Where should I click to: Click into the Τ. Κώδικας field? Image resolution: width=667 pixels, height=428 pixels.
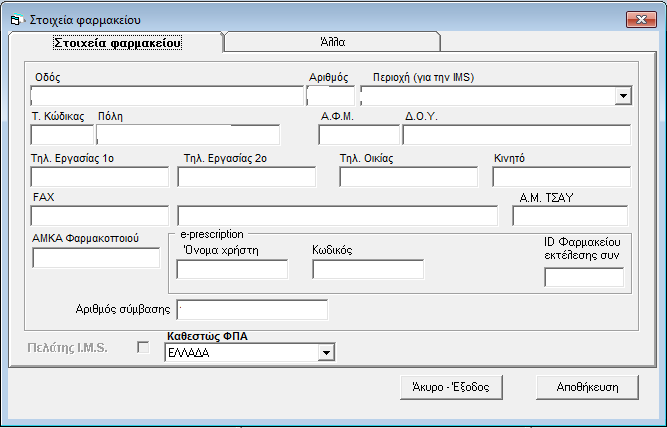pos(62,135)
